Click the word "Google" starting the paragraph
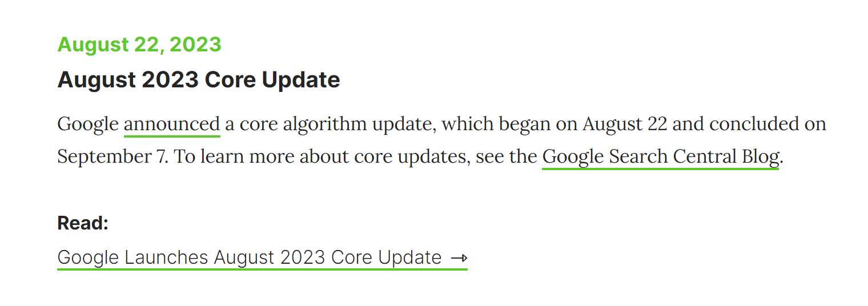 point(88,124)
